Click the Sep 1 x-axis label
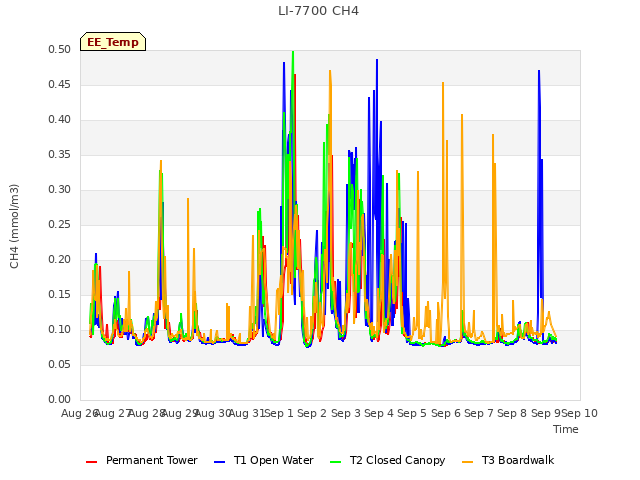Image resolution: width=640 pixels, height=480 pixels. 279,413
